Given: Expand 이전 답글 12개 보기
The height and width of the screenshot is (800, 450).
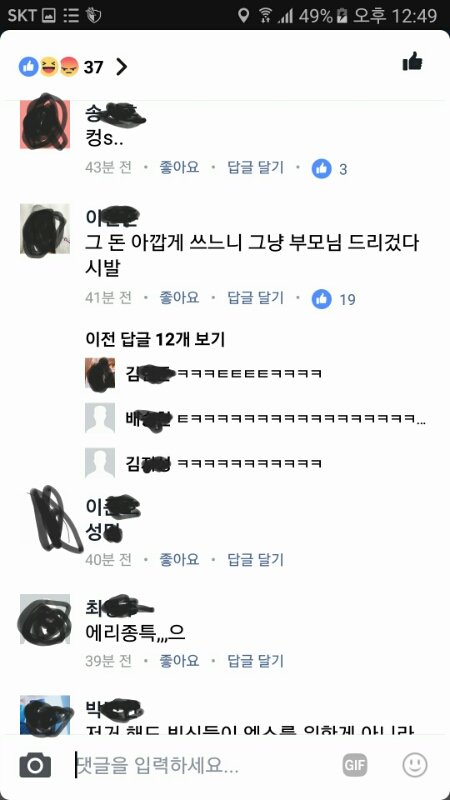Looking at the screenshot, I should click(155, 339).
